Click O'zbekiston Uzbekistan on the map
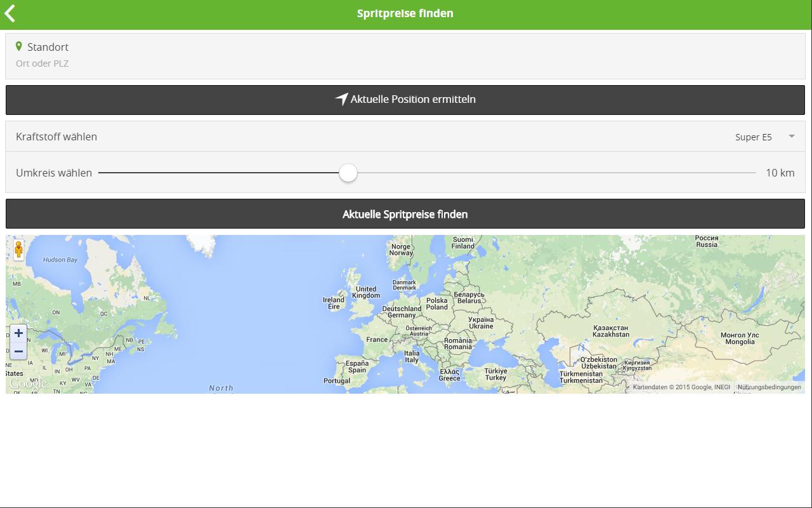 pyautogui.click(x=599, y=363)
